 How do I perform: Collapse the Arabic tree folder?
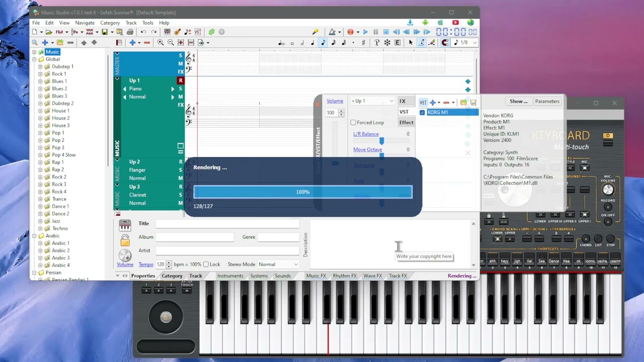[x=34, y=236]
